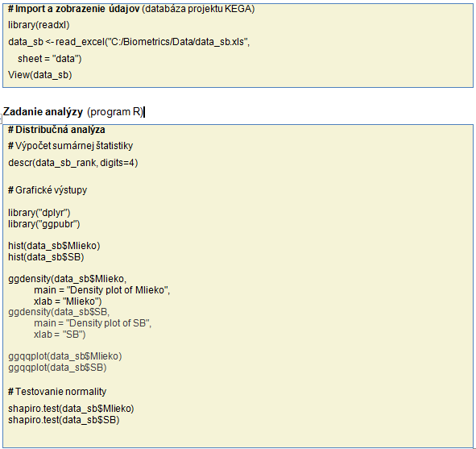
Task: Click the line 'shapiro.test(data_sb$SB)'
Action: click(64, 420)
